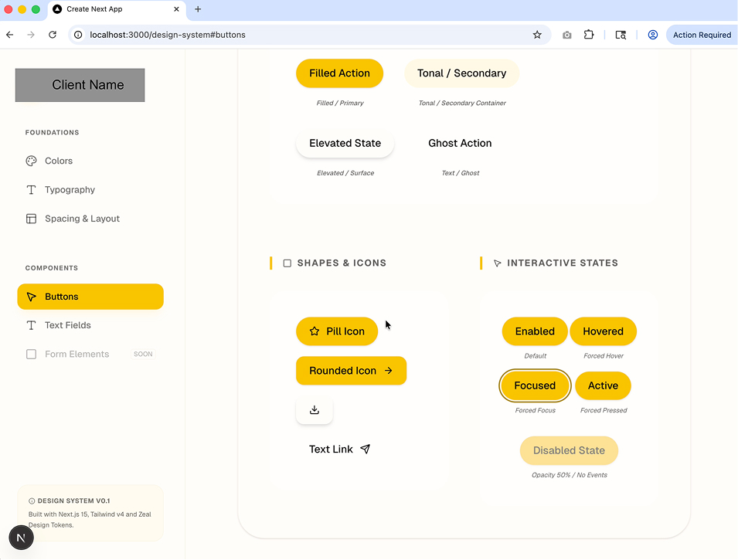The width and height of the screenshot is (738, 560).
Task: Click the download icon button
Action: pyautogui.click(x=314, y=410)
